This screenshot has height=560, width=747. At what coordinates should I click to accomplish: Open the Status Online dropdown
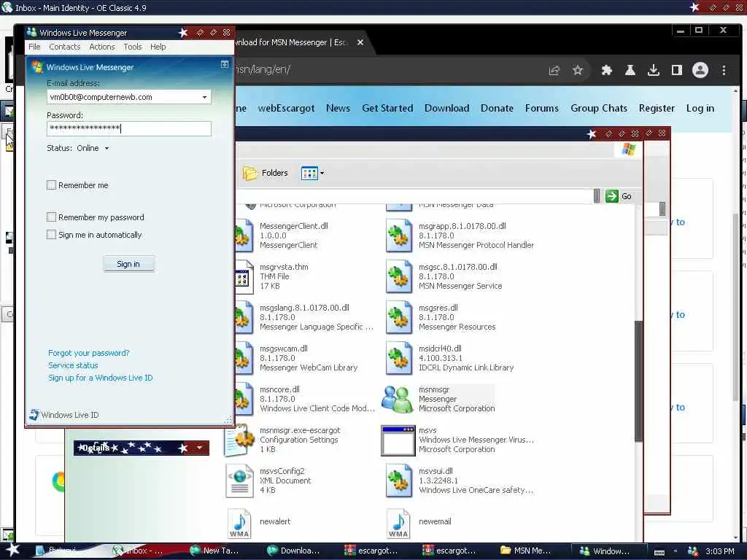[107, 149]
